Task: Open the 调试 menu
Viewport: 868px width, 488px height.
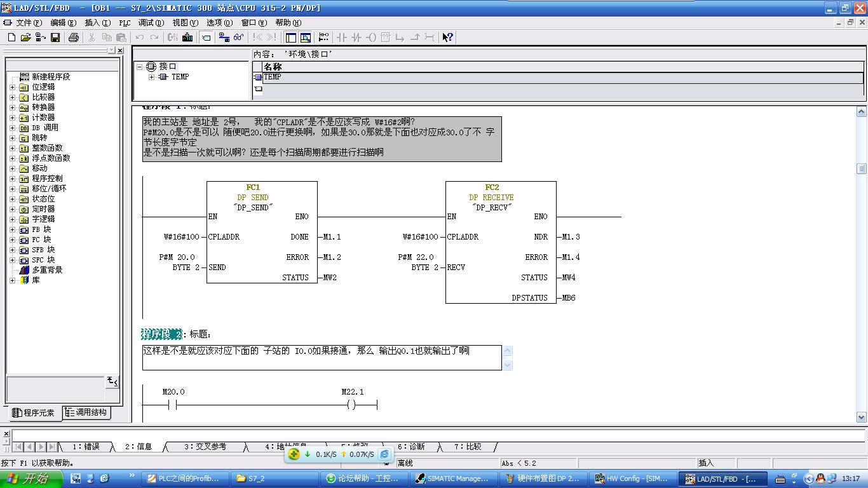Action: coord(151,23)
